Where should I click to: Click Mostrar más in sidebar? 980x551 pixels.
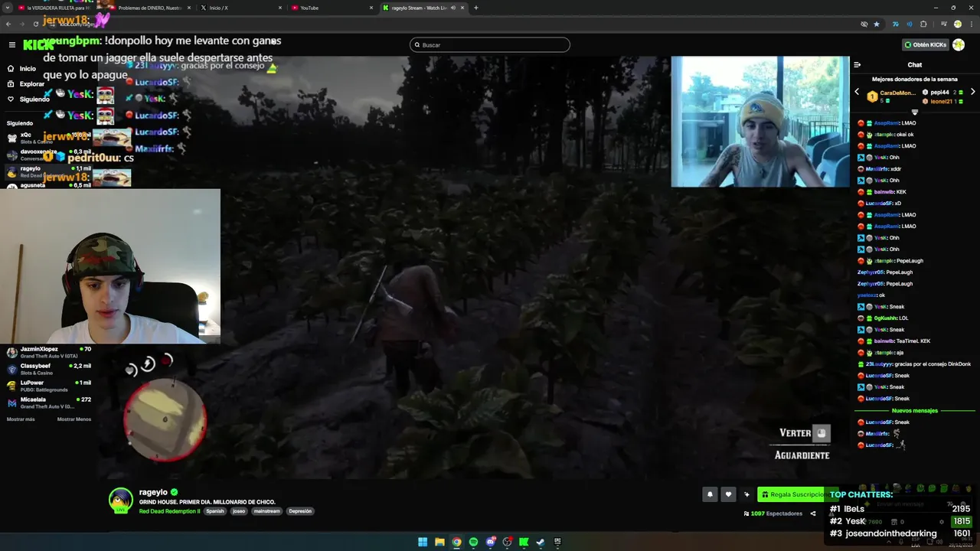21,419
